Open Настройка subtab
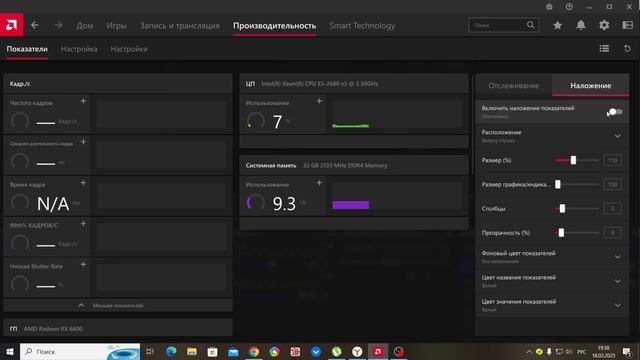The image size is (640, 360). (79, 49)
